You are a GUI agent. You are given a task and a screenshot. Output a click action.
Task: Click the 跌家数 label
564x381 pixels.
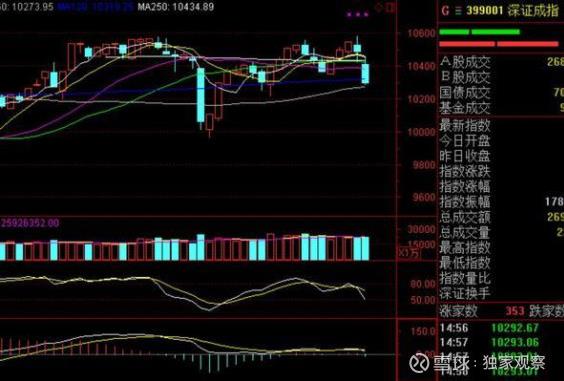pyautogui.click(x=546, y=311)
